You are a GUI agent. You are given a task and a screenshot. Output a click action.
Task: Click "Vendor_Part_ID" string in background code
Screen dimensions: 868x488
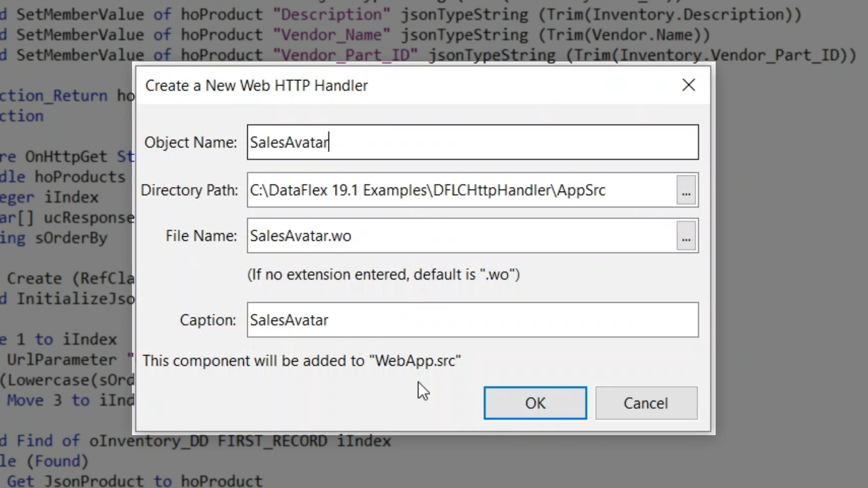coord(345,55)
